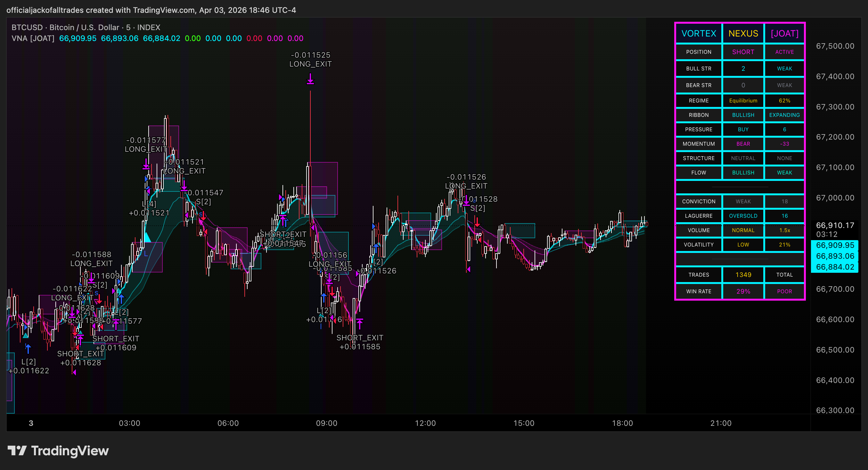Click the CONVICTION row label
Image resolution: width=868 pixels, height=470 pixels.
(699, 201)
